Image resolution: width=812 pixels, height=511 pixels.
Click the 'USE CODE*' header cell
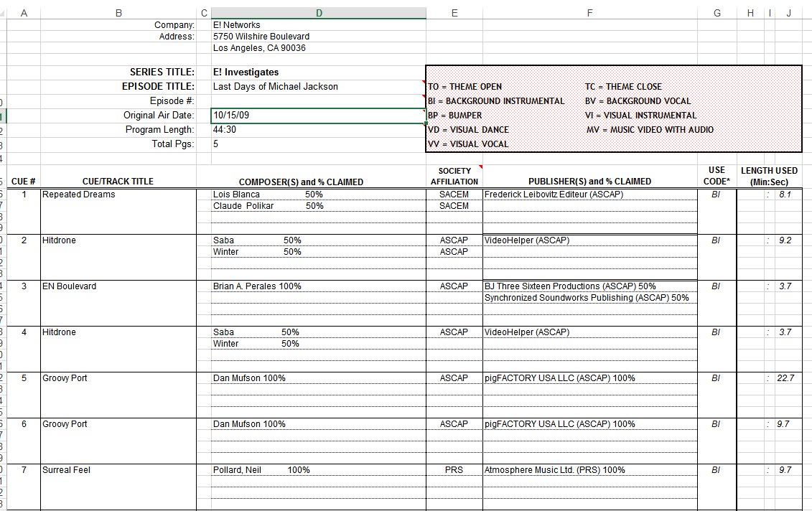click(x=717, y=176)
